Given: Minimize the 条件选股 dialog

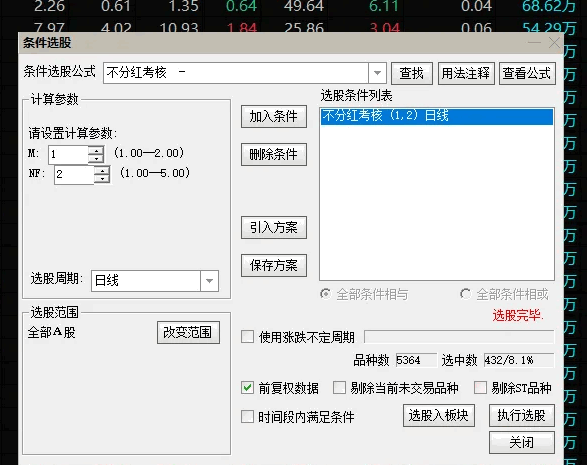Looking at the screenshot, I should (x=534, y=43).
